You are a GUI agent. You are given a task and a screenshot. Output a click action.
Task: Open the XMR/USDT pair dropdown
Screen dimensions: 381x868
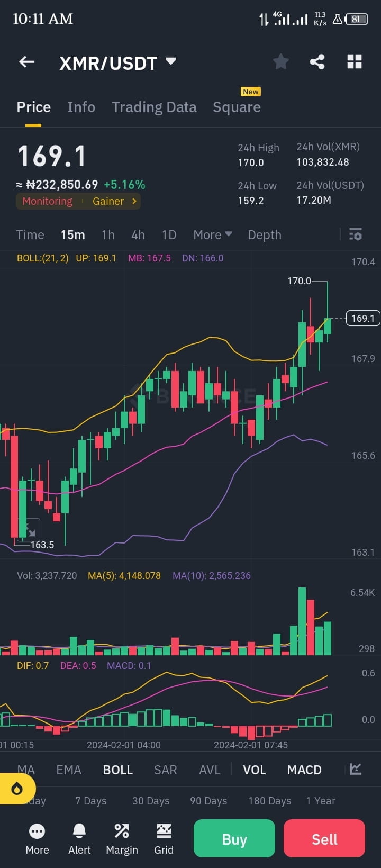tap(170, 61)
